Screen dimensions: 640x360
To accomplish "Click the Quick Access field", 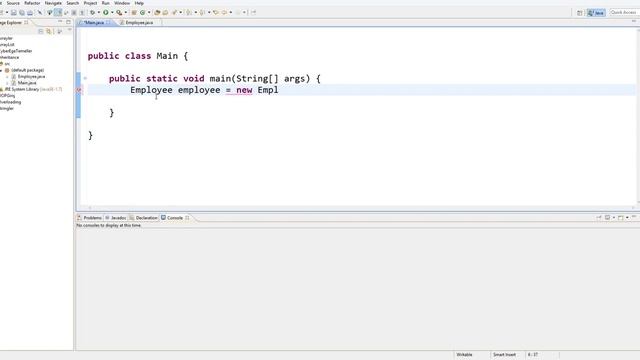I will (624, 13).
